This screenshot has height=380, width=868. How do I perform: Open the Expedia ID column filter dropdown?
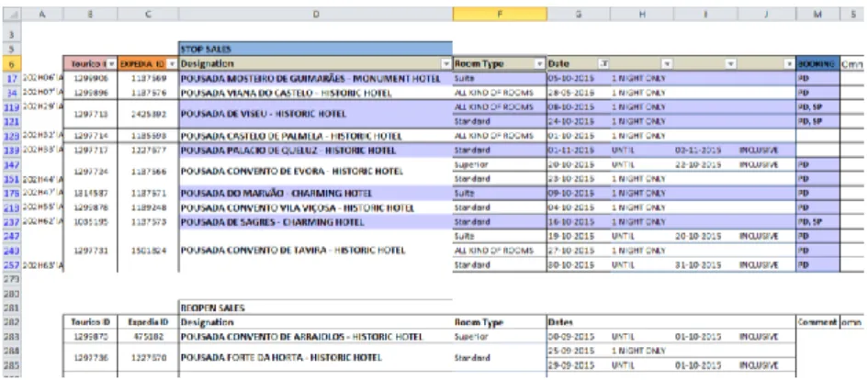pyautogui.click(x=172, y=64)
